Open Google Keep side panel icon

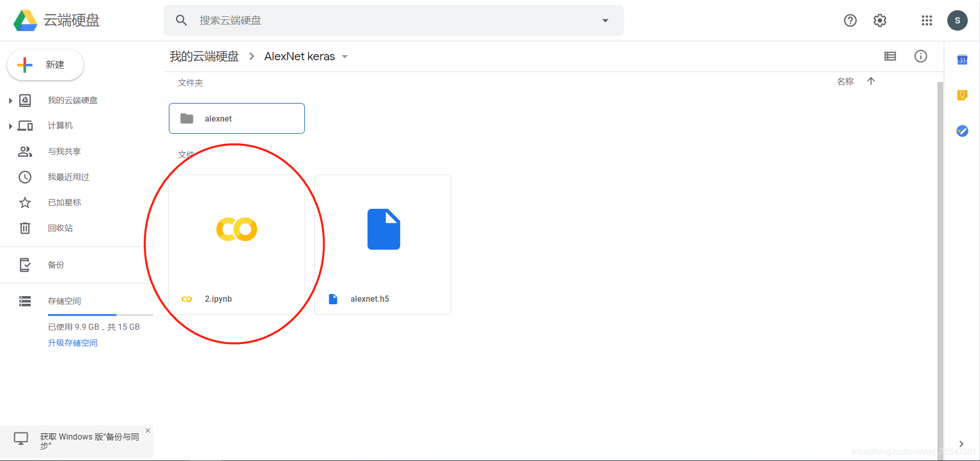click(x=962, y=95)
